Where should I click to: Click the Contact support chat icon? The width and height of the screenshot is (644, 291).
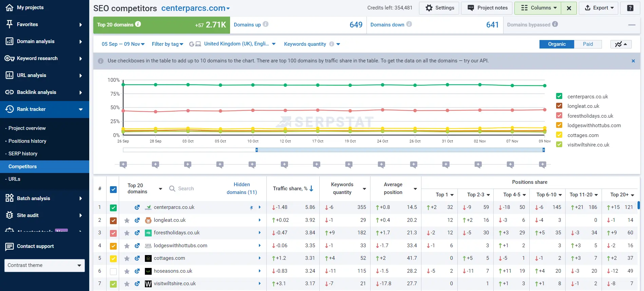point(10,247)
